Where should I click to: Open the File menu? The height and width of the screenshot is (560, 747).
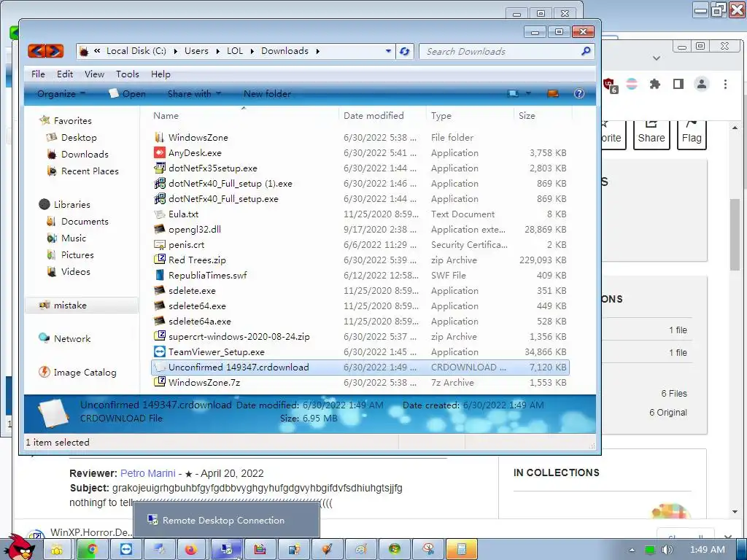pyautogui.click(x=38, y=74)
